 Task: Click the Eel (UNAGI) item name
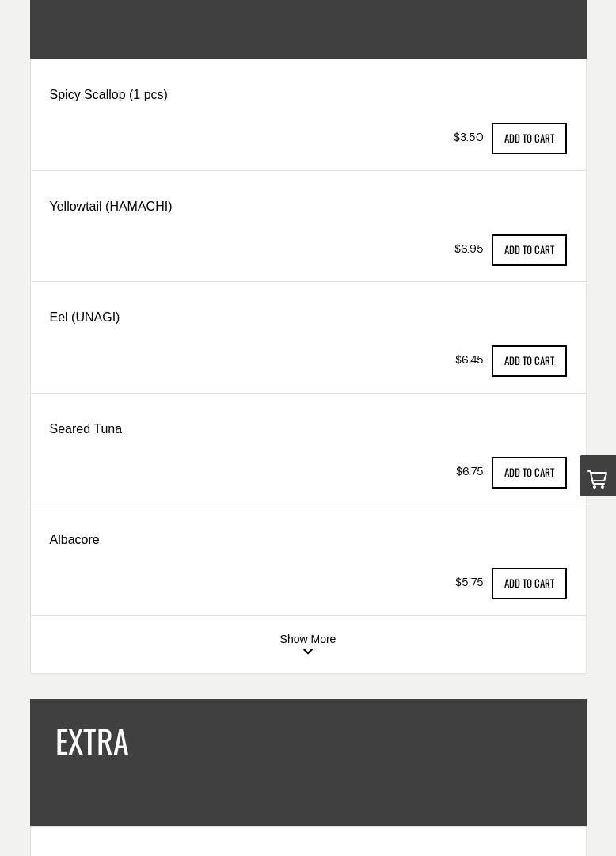[x=85, y=318]
